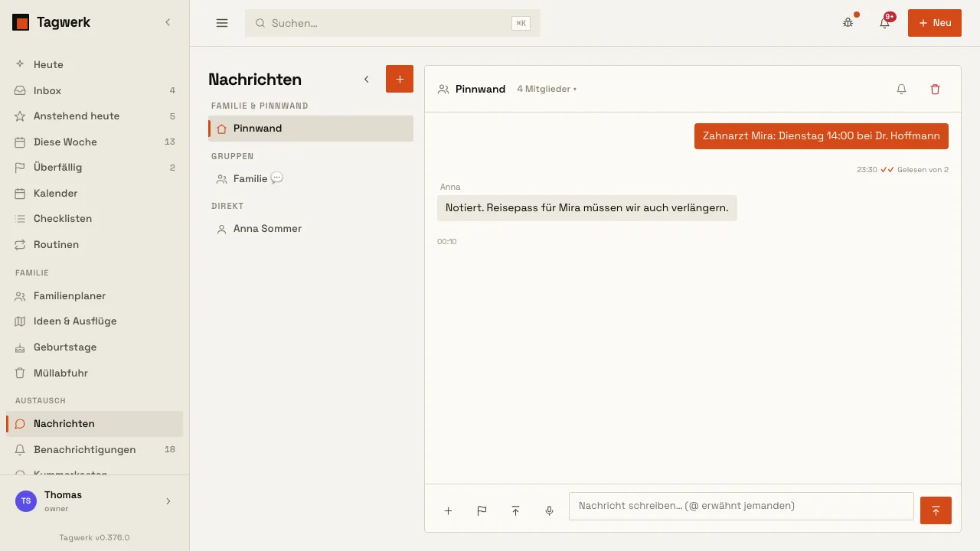Viewport: 980px width, 551px height.
Task: Expand the Thomas account menu
Action: tap(95, 501)
